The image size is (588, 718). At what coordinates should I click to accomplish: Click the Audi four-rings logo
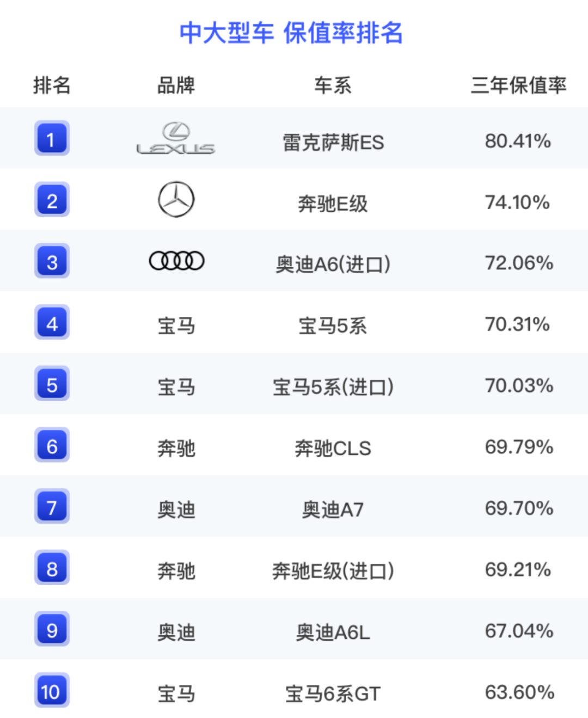(x=176, y=261)
